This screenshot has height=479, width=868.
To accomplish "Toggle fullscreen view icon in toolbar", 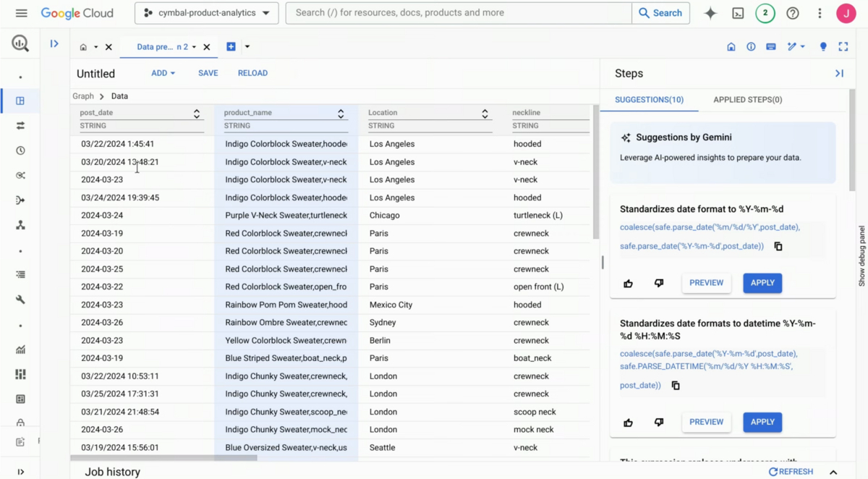I will click(843, 46).
